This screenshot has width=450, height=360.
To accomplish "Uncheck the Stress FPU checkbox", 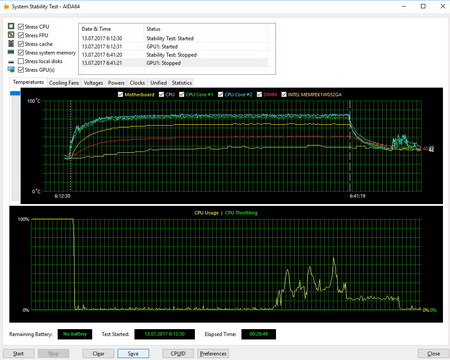I will pos(21,35).
